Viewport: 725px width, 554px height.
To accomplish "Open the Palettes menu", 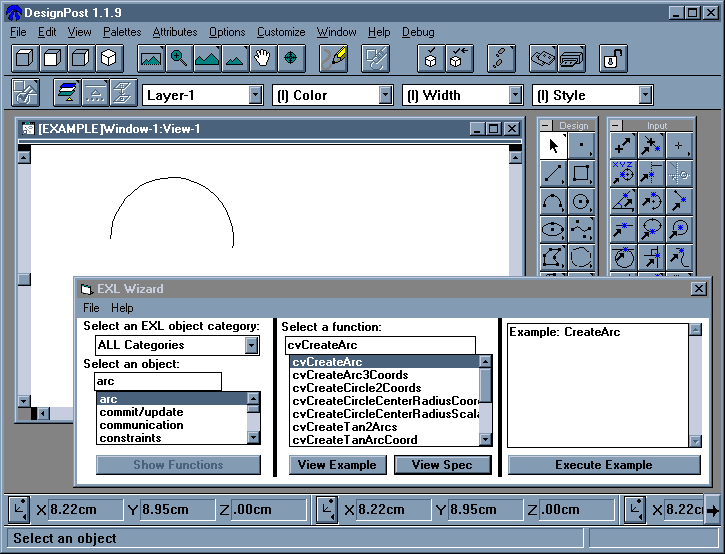I will pyautogui.click(x=122, y=32).
